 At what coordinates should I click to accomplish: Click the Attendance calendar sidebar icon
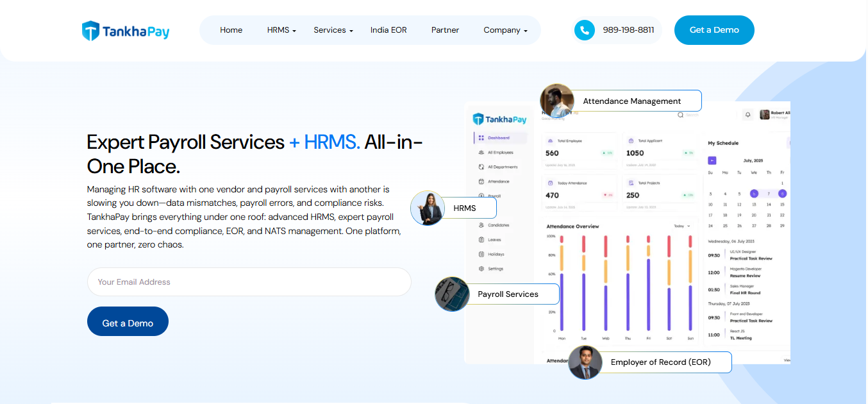click(481, 181)
